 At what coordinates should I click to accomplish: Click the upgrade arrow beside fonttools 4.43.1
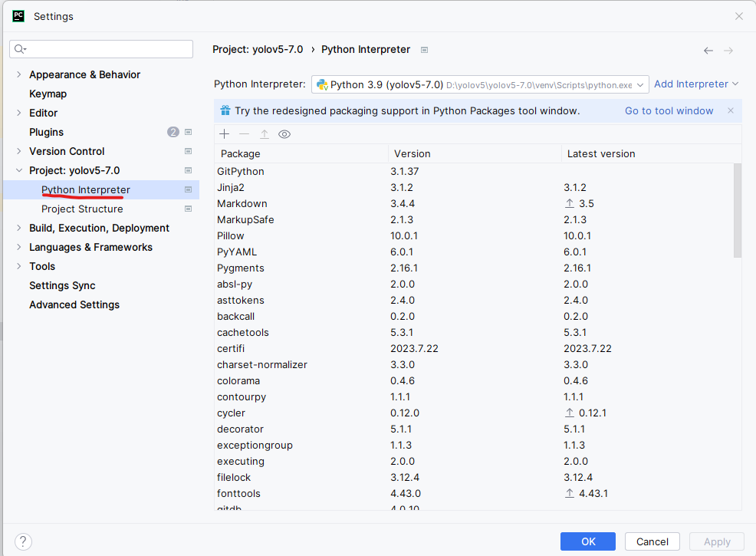[570, 493]
